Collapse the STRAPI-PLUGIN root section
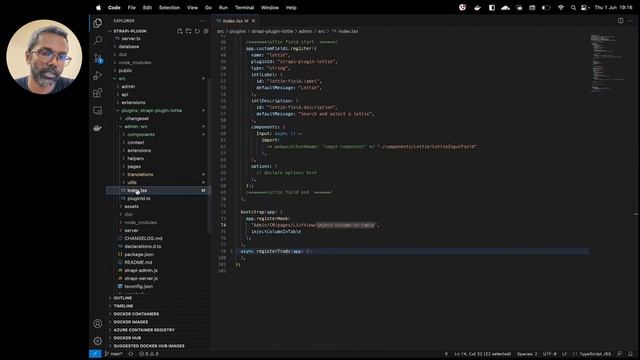The height and width of the screenshot is (360, 640). click(130, 31)
